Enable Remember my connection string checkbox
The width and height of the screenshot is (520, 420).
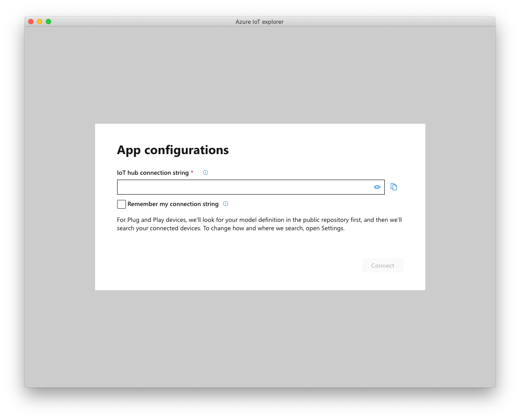tap(122, 204)
